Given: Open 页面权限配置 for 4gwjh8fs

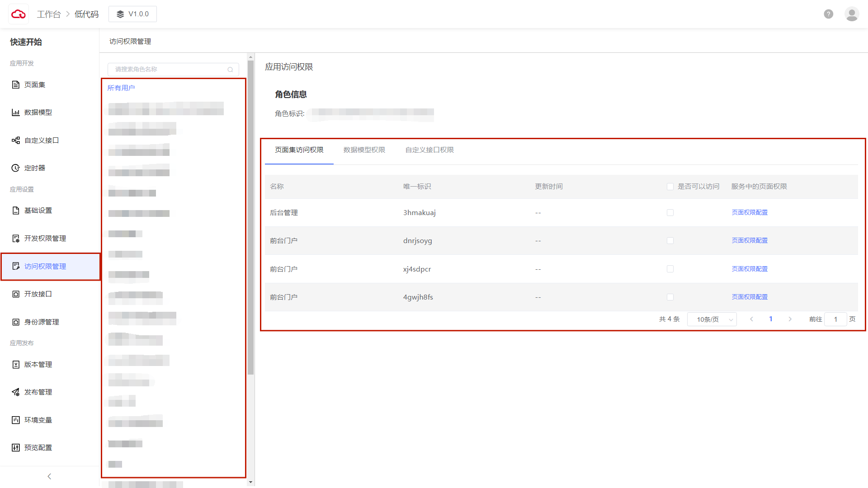Looking at the screenshot, I should click(750, 297).
